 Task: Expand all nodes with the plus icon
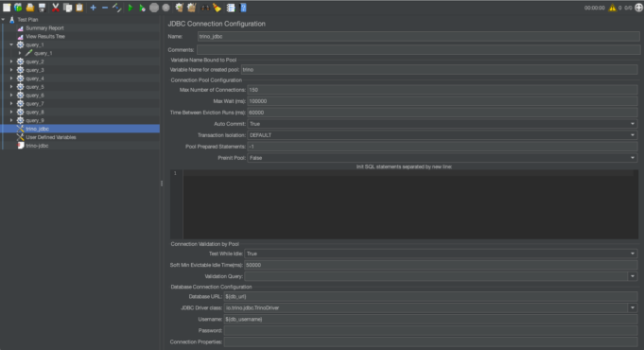tap(94, 8)
